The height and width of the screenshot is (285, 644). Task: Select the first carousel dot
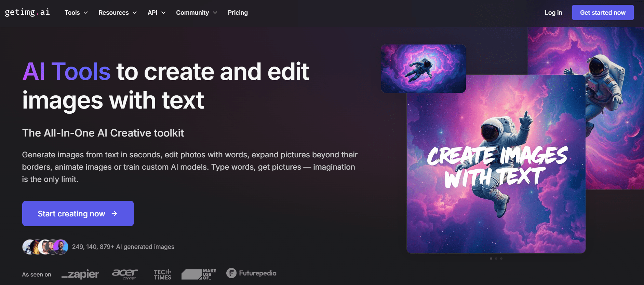(x=491, y=258)
